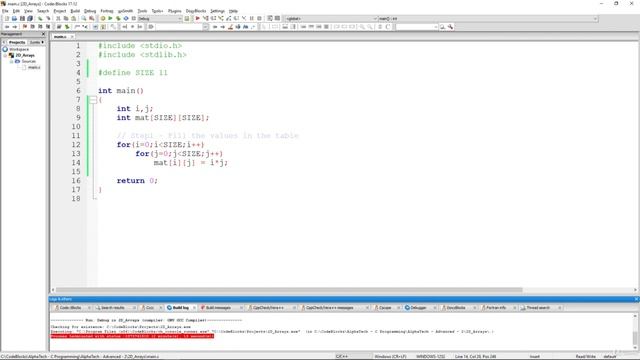Click the Next line debug icon

(x=213, y=18)
